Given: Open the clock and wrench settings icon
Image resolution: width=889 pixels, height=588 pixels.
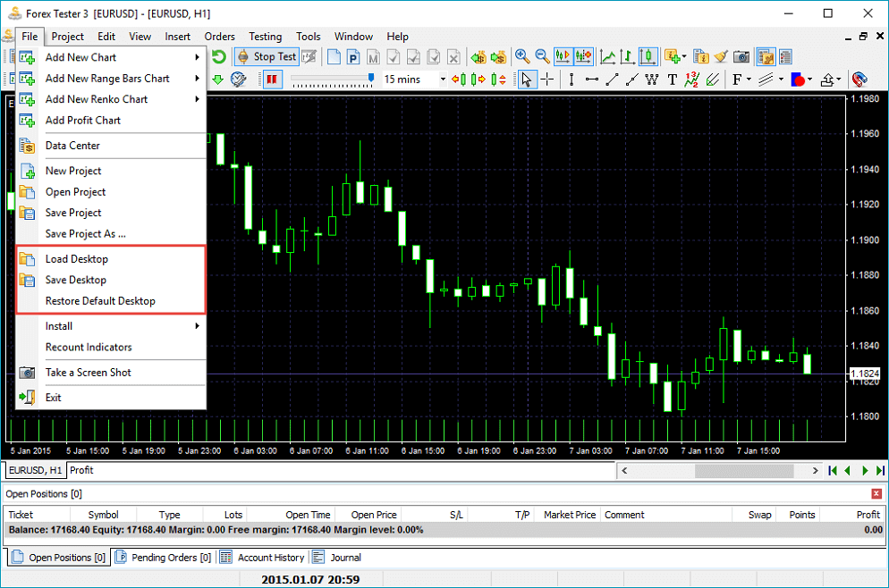Looking at the screenshot, I should (x=238, y=80).
